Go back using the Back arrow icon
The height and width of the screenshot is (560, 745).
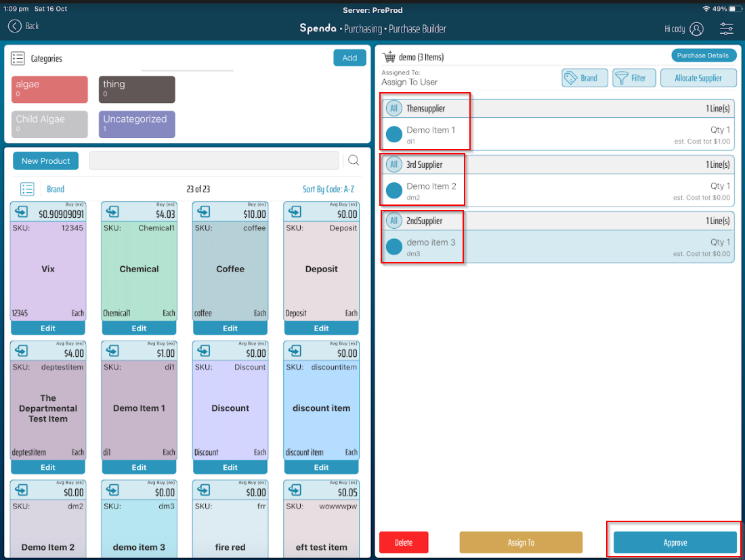(x=15, y=26)
